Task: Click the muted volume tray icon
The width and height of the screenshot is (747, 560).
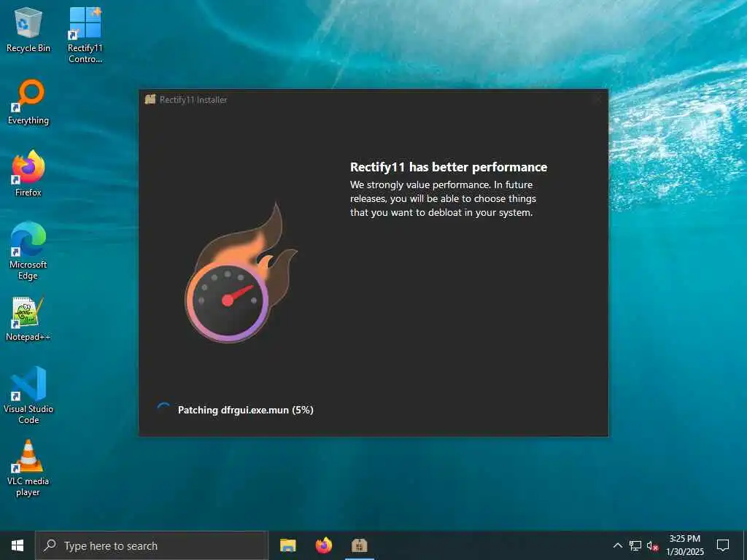Action: (652, 545)
